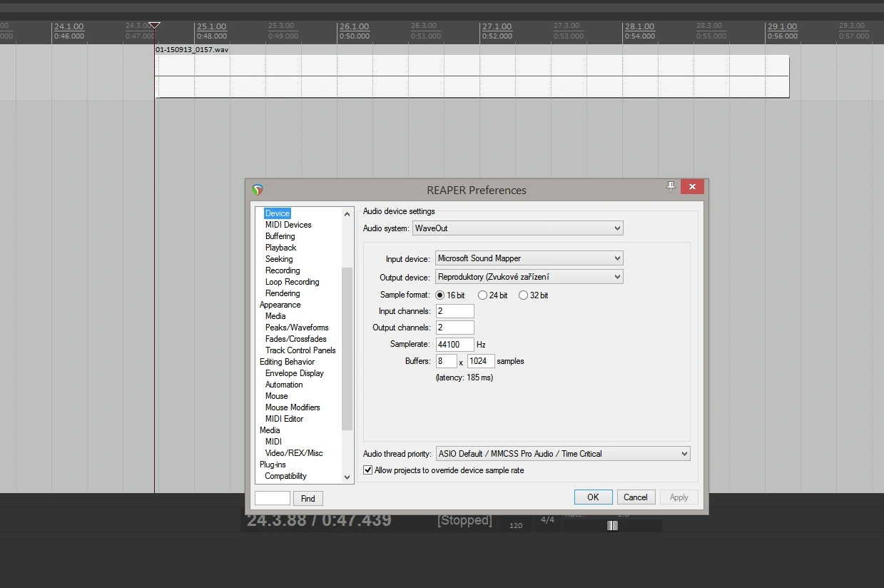Select MIDI Devices in preferences tree

point(288,225)
